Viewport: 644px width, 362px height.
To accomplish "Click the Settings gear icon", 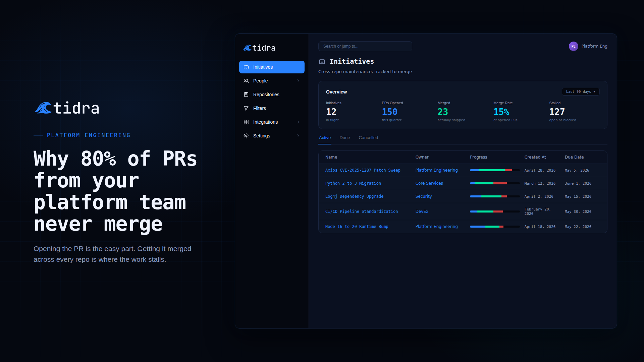I will pos(246,136).
